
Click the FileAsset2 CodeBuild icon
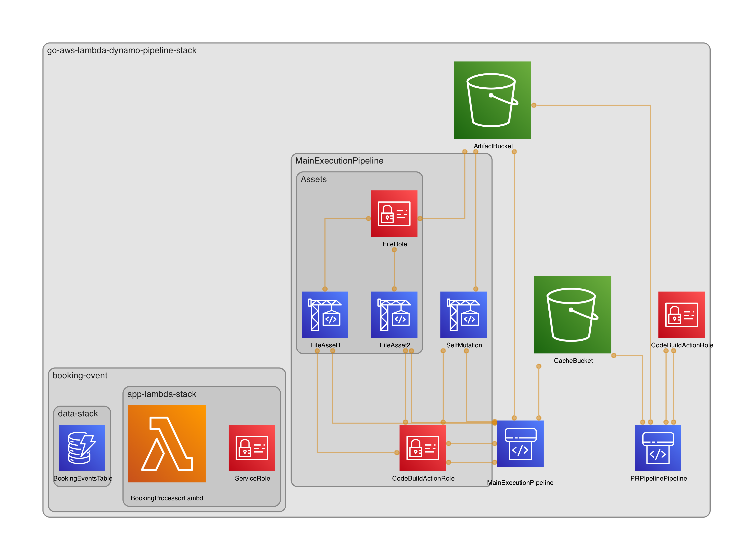(394, 315)
